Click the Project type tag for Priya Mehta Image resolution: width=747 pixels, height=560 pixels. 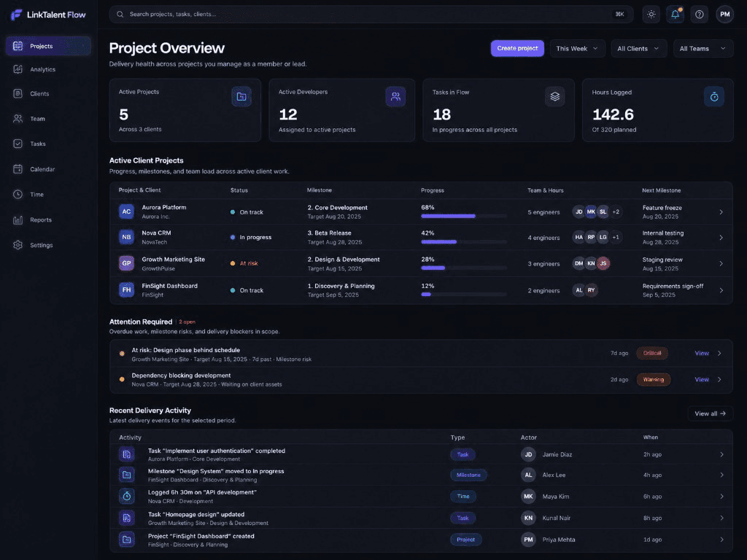point(465,540)
